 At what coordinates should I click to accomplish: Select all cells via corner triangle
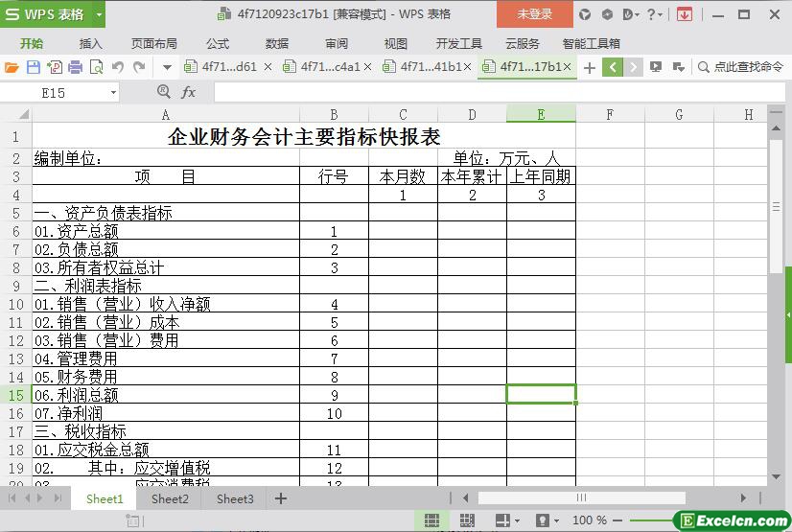(x=24, y=115)
